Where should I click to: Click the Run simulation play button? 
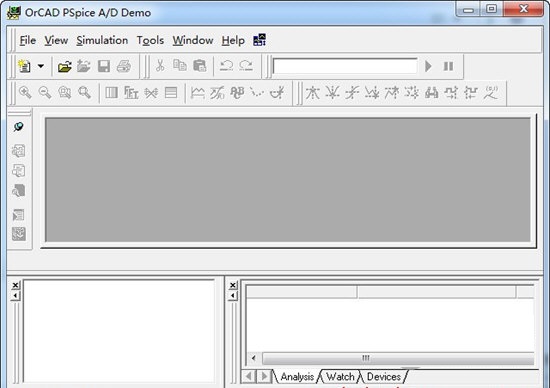click(428, 66)
